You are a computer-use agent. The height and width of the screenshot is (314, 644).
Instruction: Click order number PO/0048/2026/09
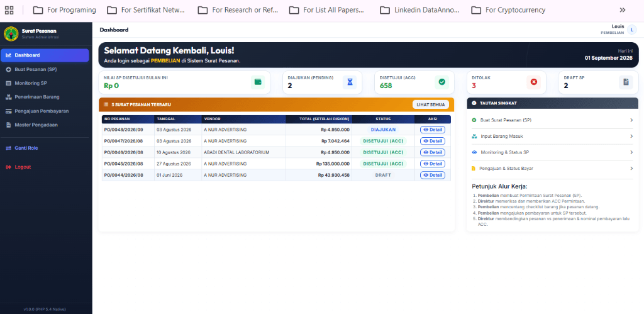click(x=124, y=130)
